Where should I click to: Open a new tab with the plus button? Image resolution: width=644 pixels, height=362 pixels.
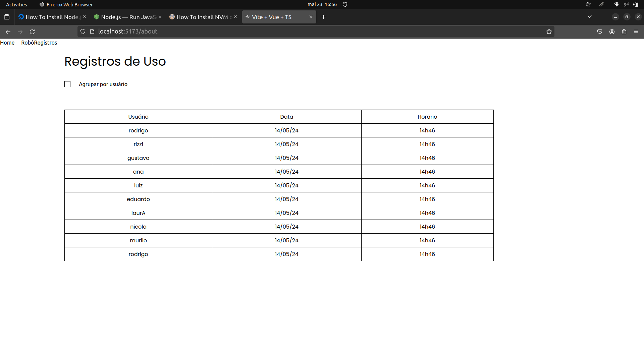(x=324, y=17)
